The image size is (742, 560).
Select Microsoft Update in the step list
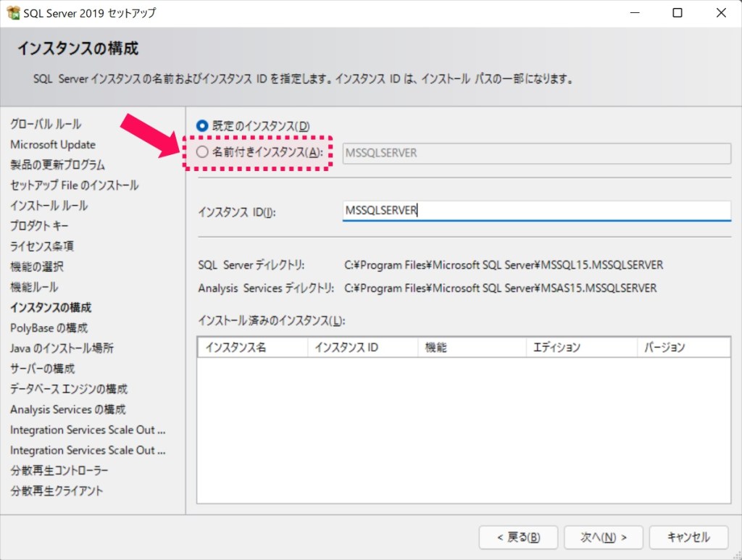pos(53,144)
